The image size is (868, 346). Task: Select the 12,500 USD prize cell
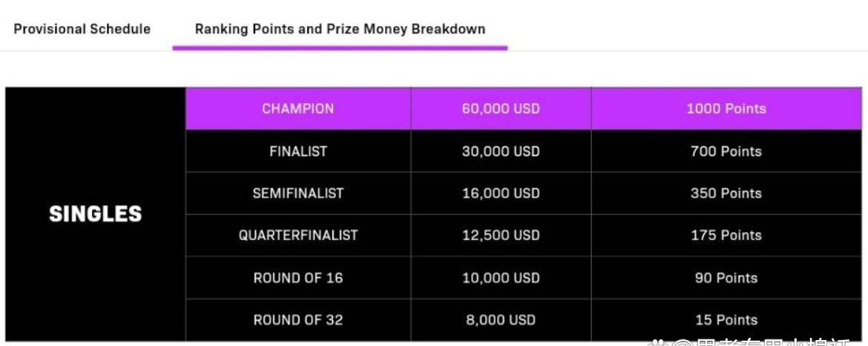[501, 235]
